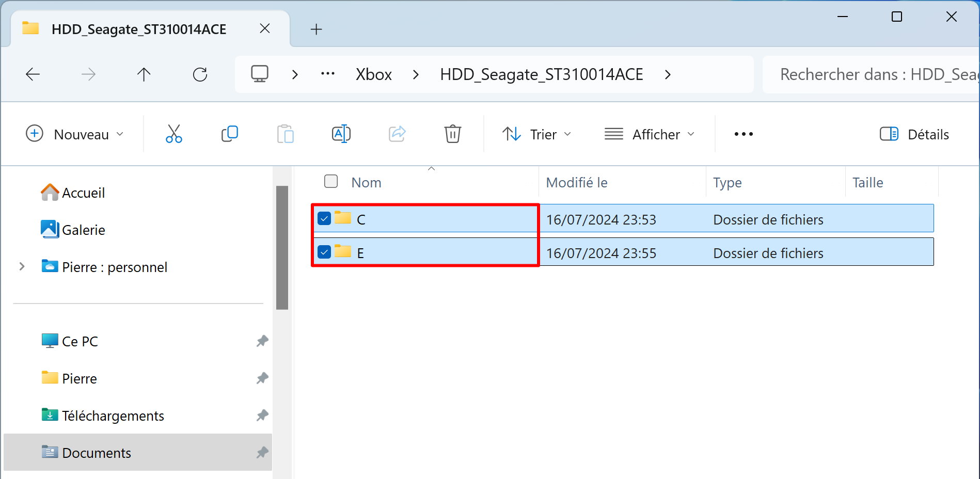The image size is (980, 479).
Task: Sort by the Taille column header
Action: click(x=868, y=183)
